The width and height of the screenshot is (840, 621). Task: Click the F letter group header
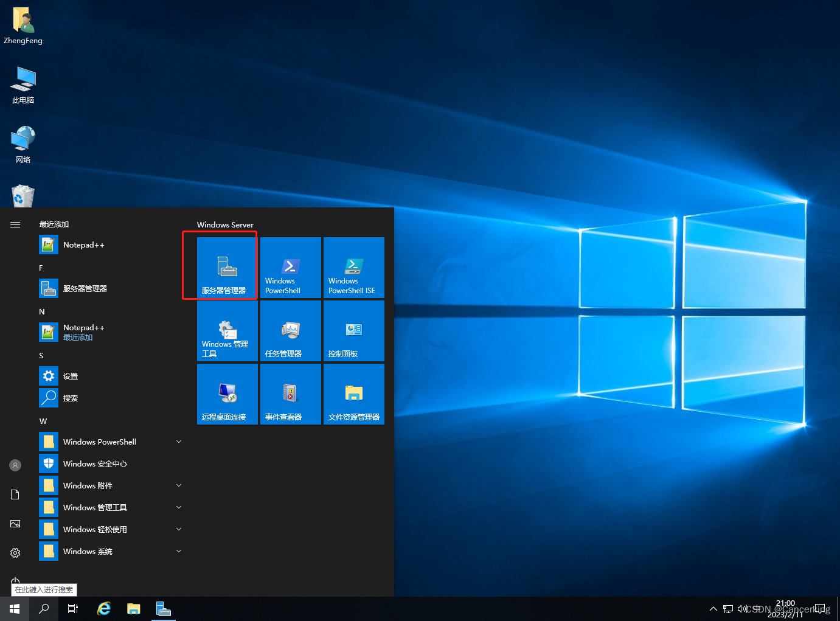click(41, 268)
